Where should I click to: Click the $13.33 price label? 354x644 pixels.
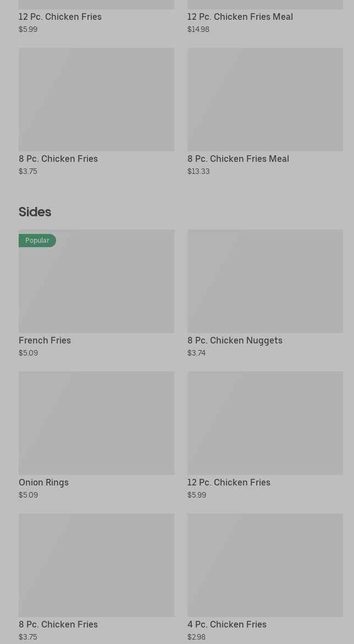[198, 171]
